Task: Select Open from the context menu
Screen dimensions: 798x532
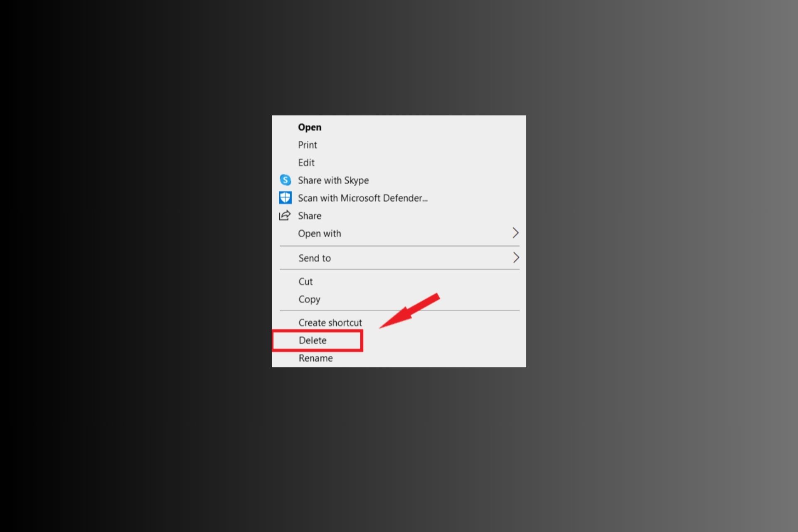Action: (309, 127)
